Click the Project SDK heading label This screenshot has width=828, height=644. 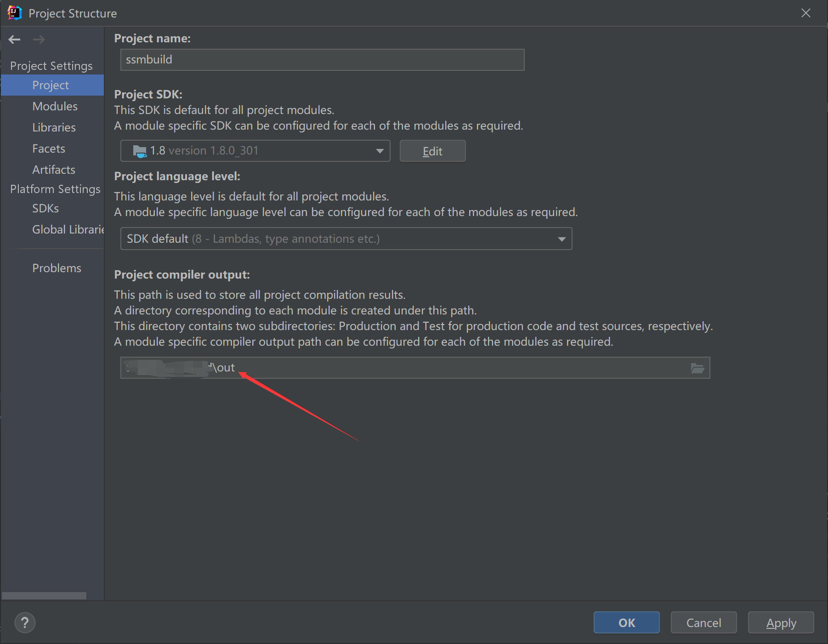[148, 94]
